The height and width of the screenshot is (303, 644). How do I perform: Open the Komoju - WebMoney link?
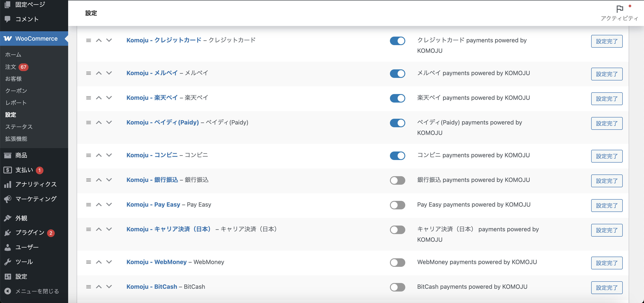point(157,262)
